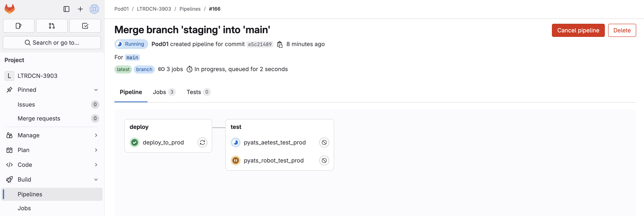644x216 pixels.
Task: Expand the Manage menu
Action: (96, 135)
